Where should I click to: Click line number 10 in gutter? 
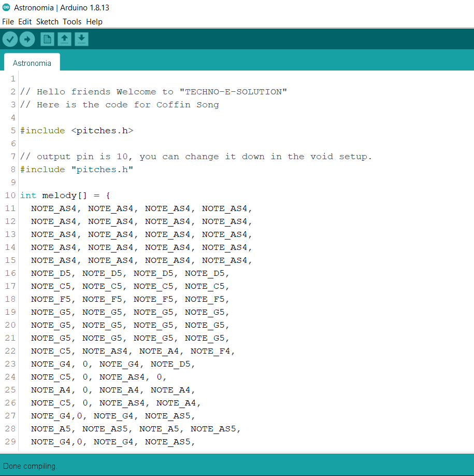[x=10, y=195]
